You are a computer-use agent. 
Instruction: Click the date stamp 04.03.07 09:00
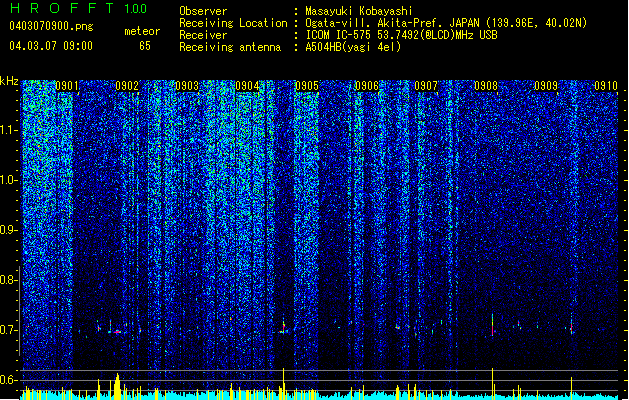[51, 45]
